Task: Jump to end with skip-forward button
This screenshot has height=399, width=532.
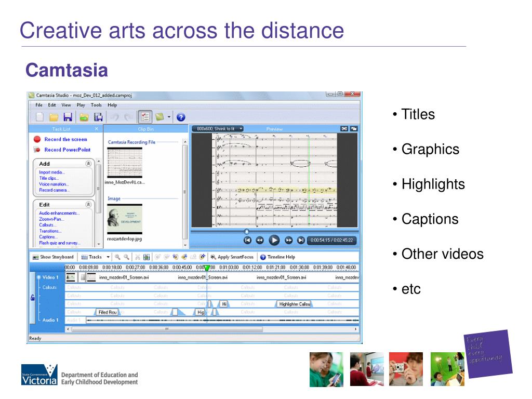Action: coord(301,240)
